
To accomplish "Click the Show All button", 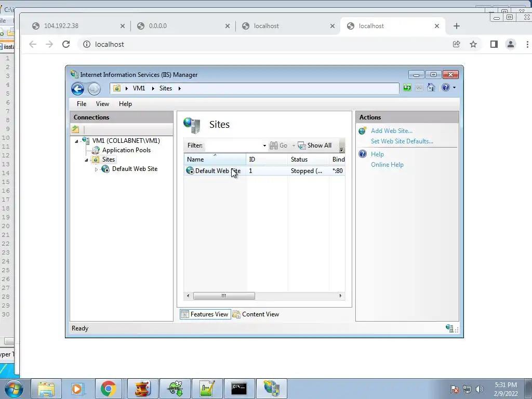I will click(x=314, y=145).
